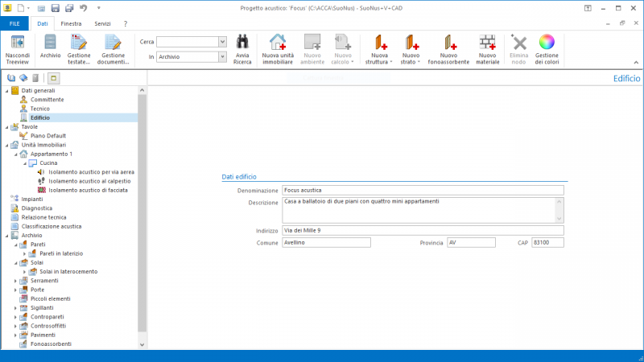Select Committente in the tree
Image resolution: width=644 pixels, height=362 pixels.
pos(47,99)
